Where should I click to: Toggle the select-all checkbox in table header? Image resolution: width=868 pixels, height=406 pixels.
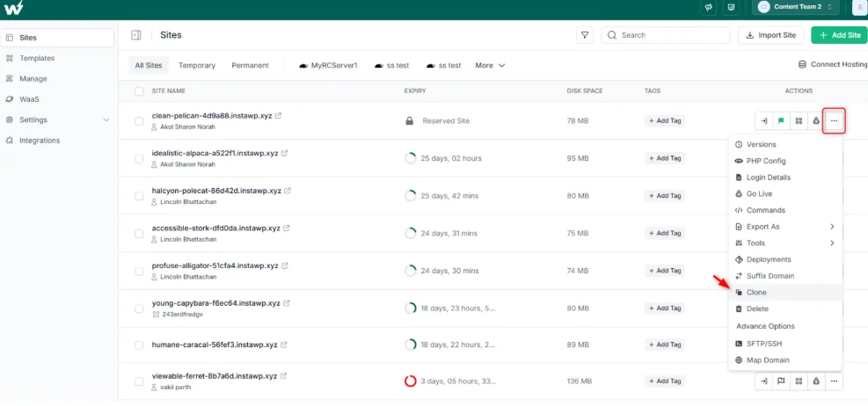[x=139, y=91]
